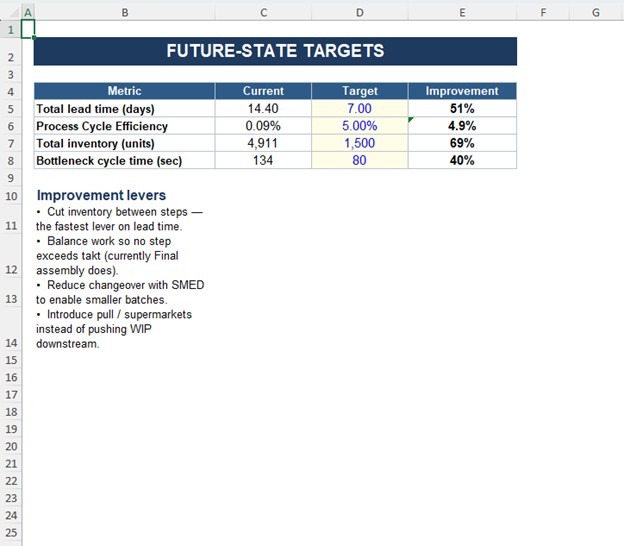Select row 2 header
The width and height of the screenshot is (624, 546).
(x=11, y=52)
